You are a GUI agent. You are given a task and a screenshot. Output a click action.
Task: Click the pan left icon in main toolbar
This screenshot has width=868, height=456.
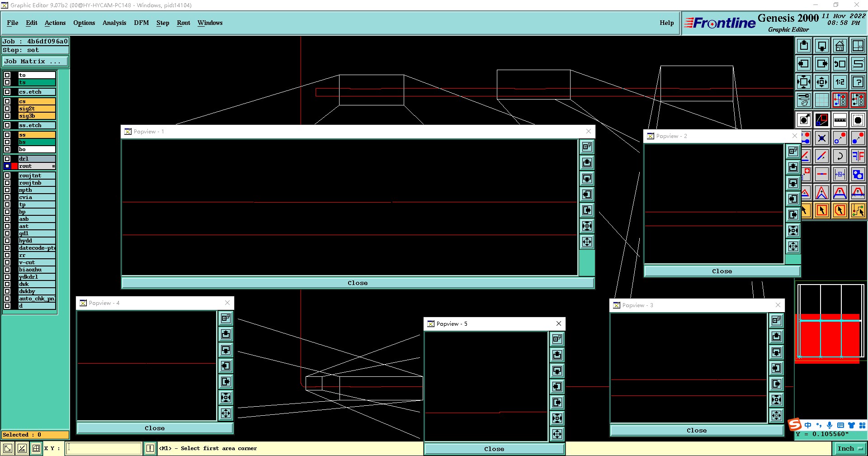coord(804,64)
